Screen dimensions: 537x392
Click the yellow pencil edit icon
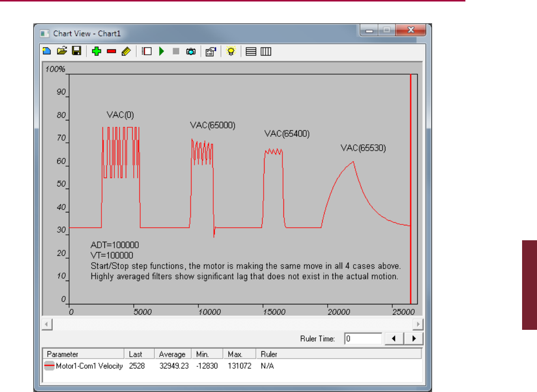pos(126,51)
